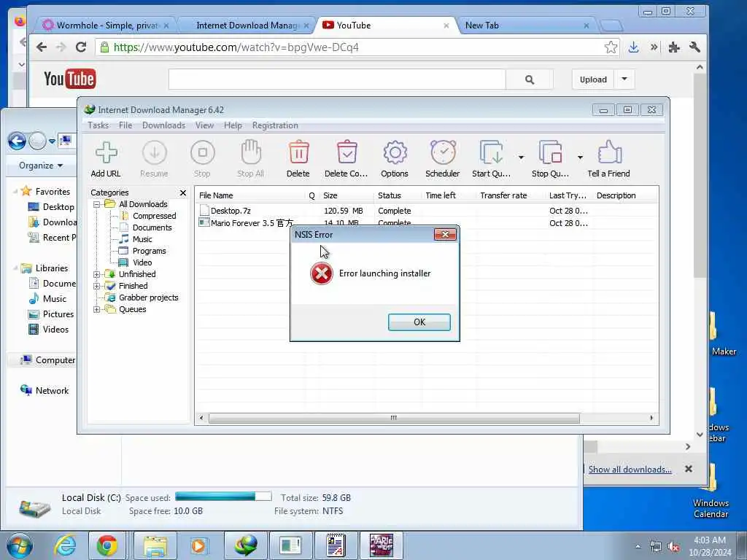Image resolution: width=747 pixels, height=560 pixels.
Task: Click the Delete Completed icon
Action: [347, 152]
